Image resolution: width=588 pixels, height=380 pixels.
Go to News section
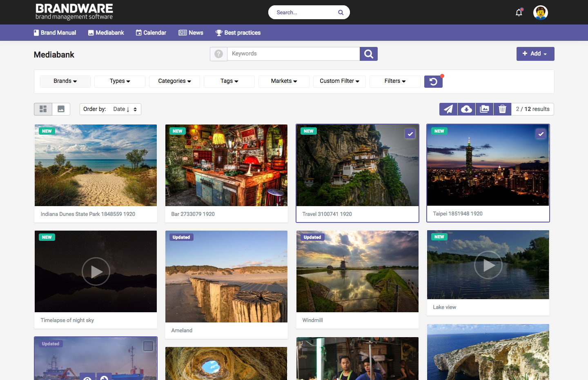pos(191,33)
